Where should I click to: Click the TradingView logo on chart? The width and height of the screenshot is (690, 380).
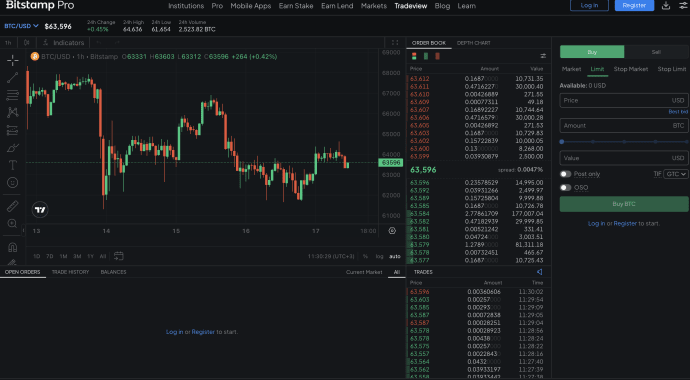pos(40,210)
